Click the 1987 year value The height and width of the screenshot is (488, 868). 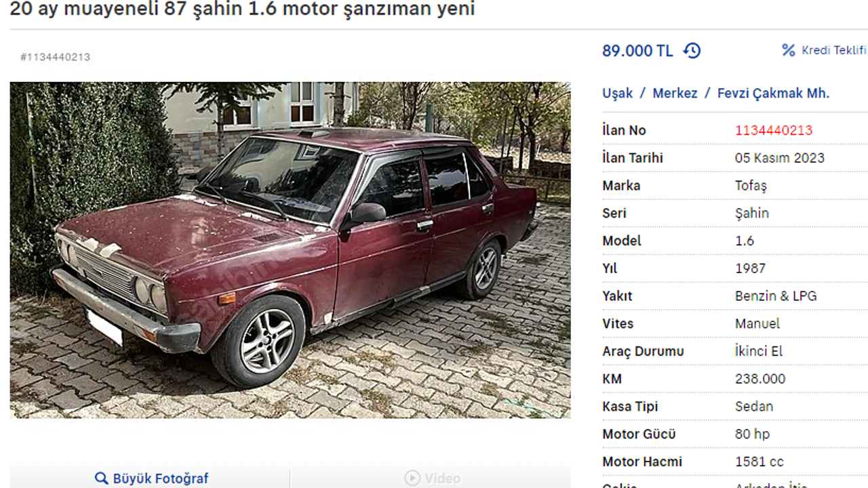tap(750, 268)
